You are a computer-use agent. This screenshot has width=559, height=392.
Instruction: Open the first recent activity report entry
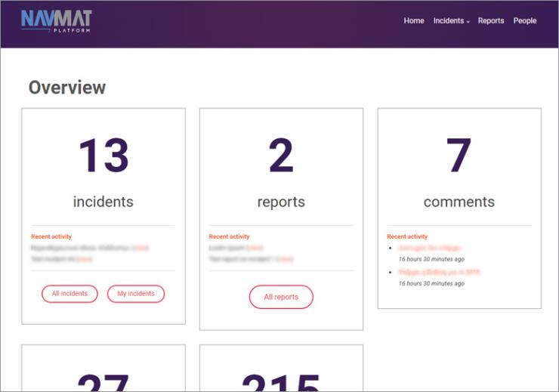coord(236,248)
